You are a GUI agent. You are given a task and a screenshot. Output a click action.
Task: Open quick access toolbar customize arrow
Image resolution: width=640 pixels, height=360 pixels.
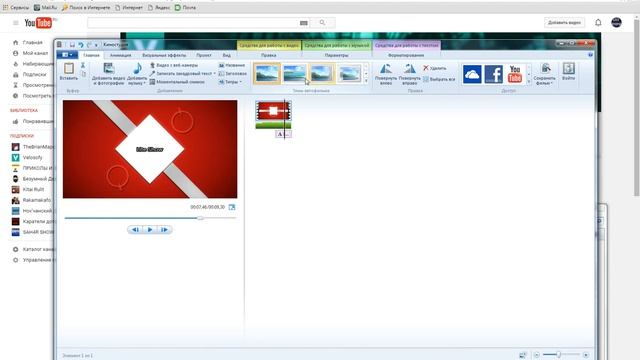(97, 45)
